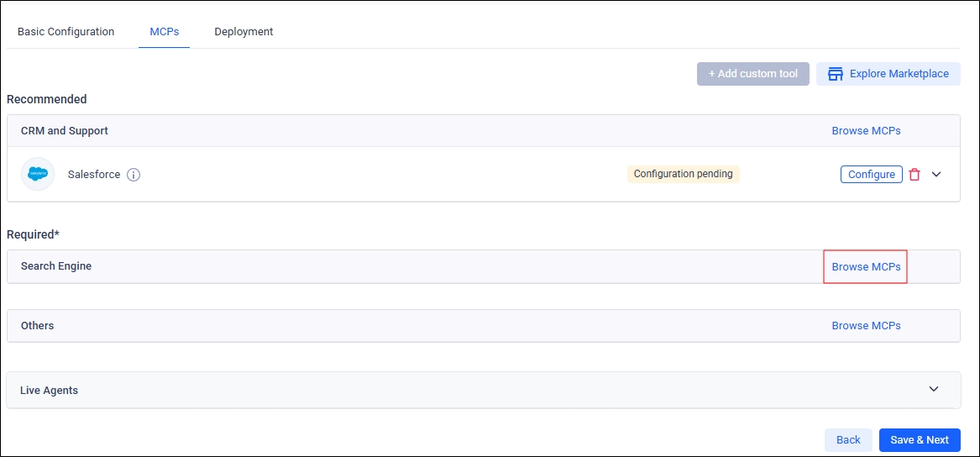Click the Salesforce name label

click(x=94, y=175)
